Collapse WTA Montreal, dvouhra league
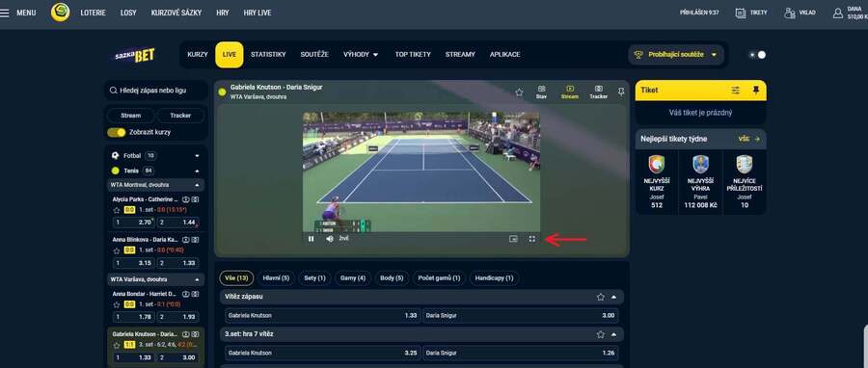Viewport: 868px width, 368px height. (197, 185)
